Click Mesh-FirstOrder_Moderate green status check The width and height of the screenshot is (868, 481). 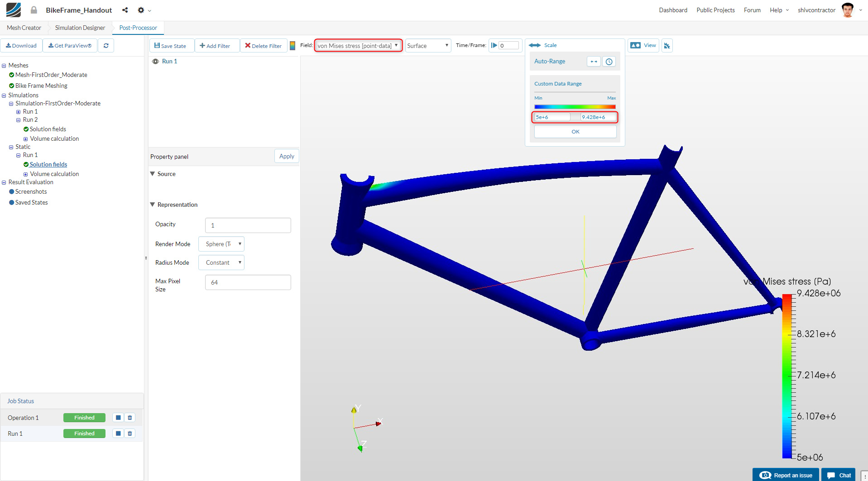(12, 75)
